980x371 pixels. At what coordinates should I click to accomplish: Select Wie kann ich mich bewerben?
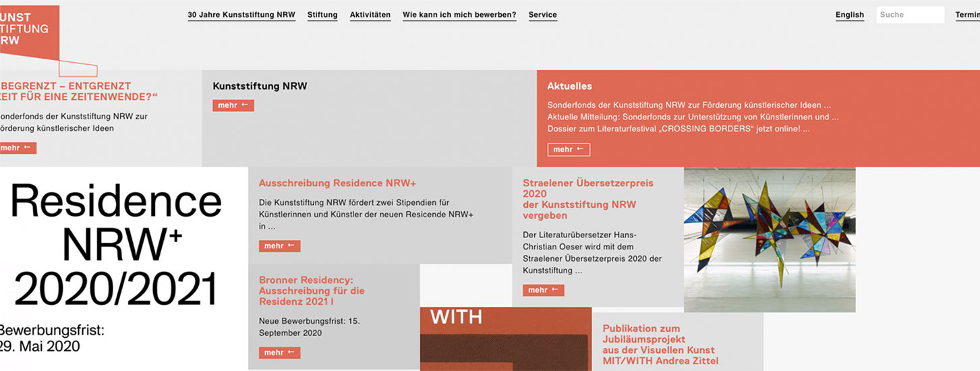point(459,15)
